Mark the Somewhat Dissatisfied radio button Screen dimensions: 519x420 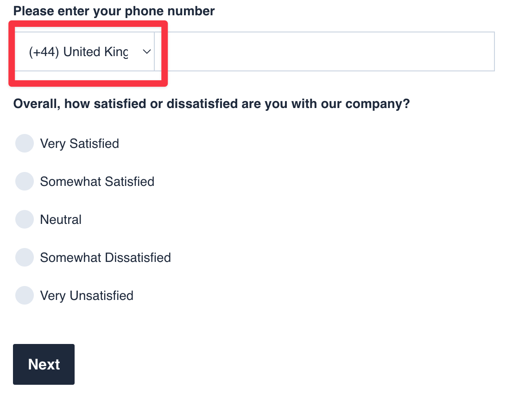(x=25, y=257)
